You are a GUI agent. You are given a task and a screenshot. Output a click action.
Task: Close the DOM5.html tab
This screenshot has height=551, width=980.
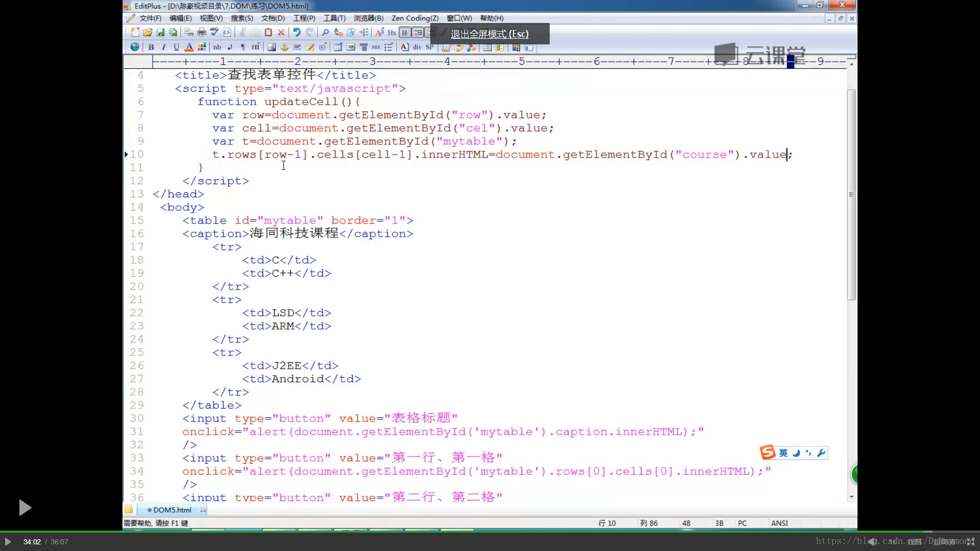point(203,510)
